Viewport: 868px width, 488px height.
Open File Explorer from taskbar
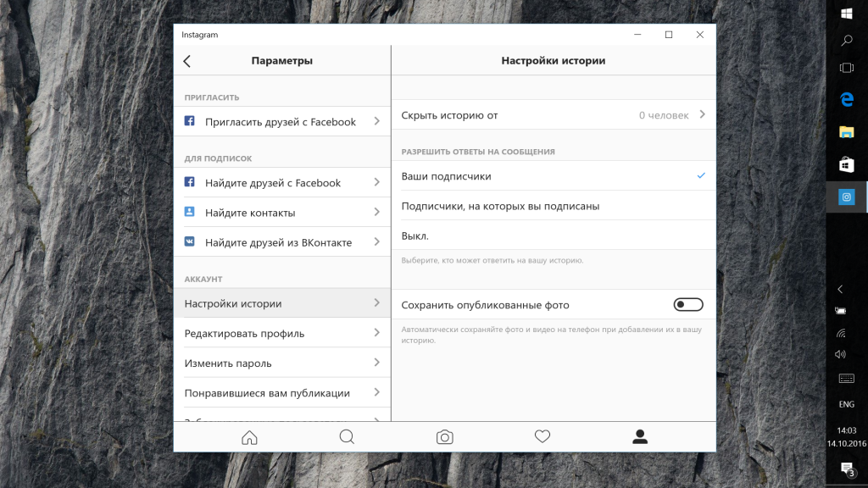[847, 132]
